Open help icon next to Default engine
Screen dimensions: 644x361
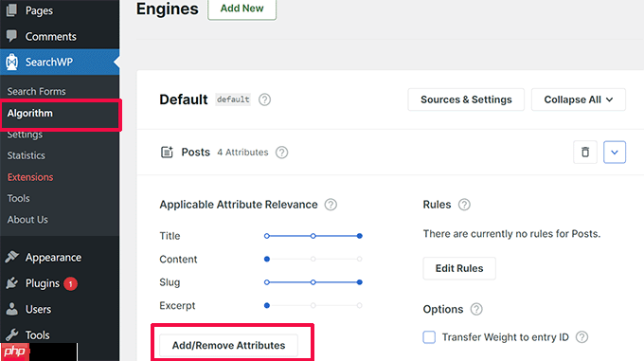(x=264, y=99)
